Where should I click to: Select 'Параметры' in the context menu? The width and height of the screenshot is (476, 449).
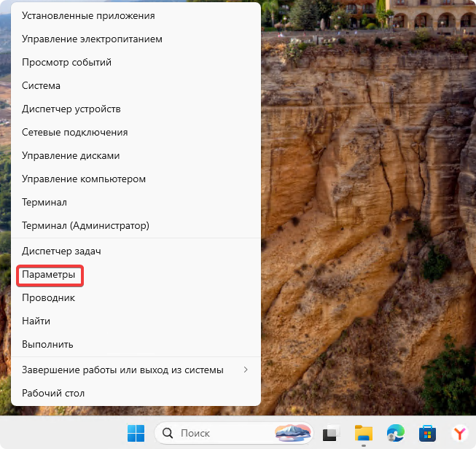49,275
